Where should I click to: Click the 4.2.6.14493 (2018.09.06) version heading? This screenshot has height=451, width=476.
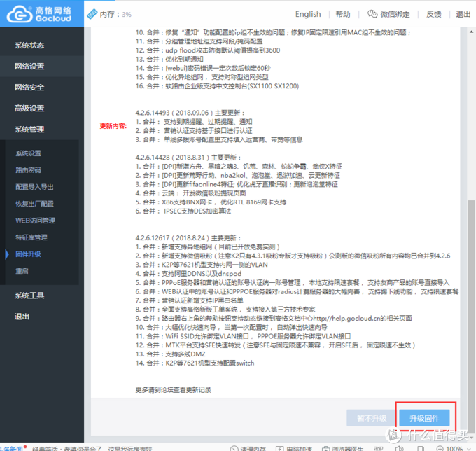[x=190, y=113]
